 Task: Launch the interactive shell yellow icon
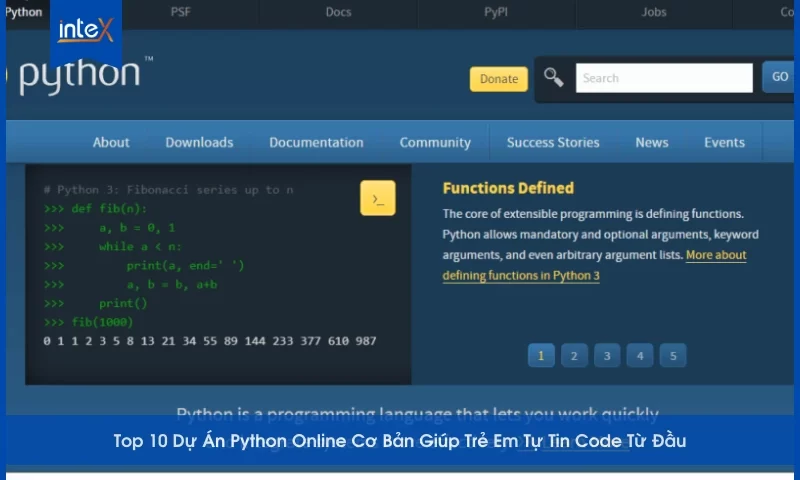(x=378, y=198)
